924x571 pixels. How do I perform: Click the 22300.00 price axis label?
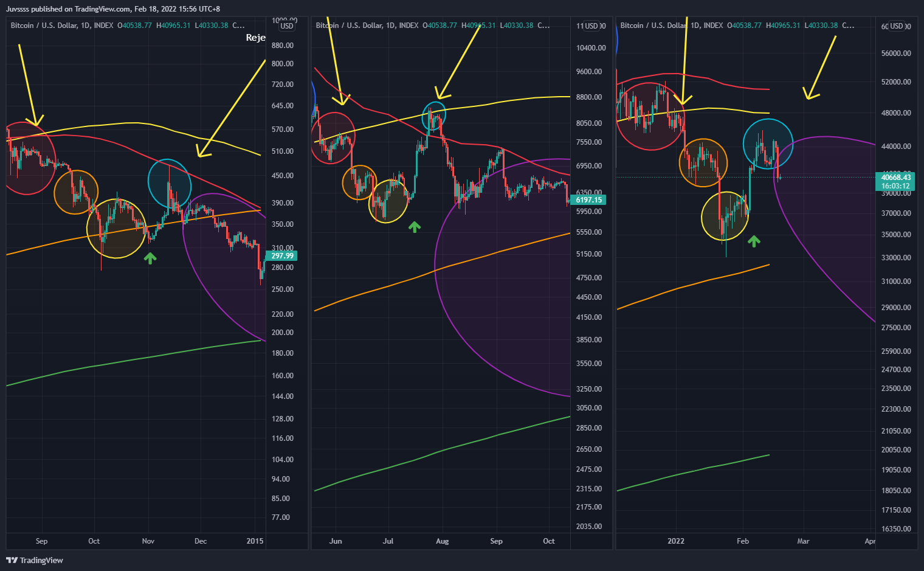(x=896, y=409)
